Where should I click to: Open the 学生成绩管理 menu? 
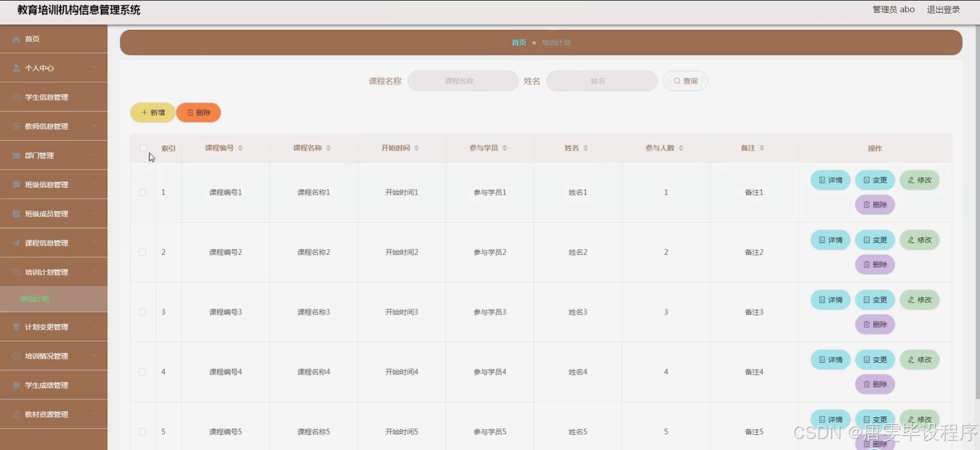coord(54,385)
